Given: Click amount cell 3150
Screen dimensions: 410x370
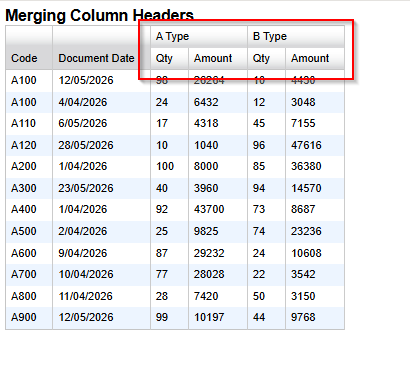Looking at the screenshot, I should coord(315,296).
